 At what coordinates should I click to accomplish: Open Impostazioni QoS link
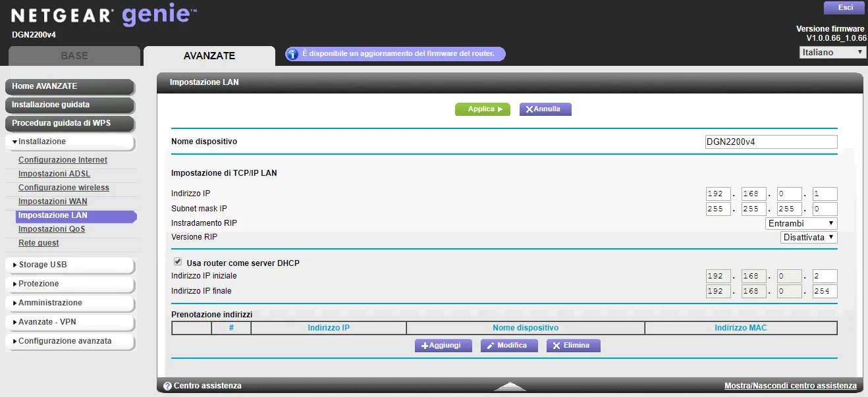coord(51,229)
